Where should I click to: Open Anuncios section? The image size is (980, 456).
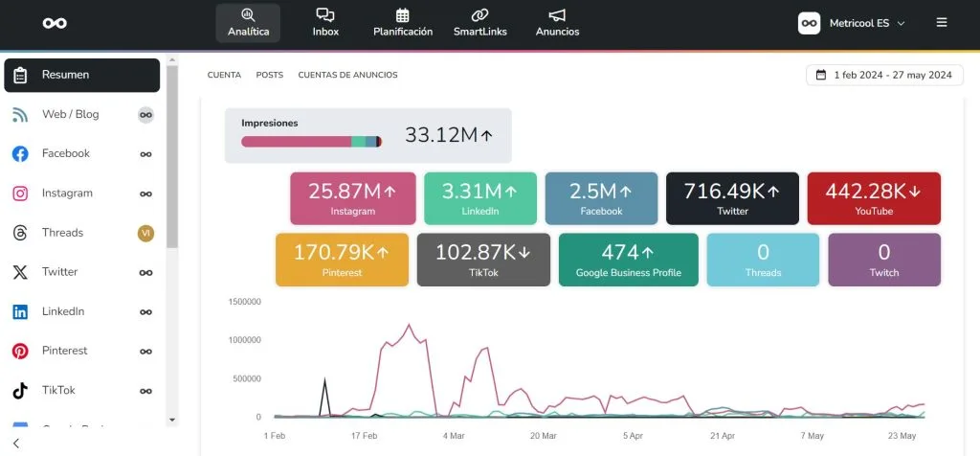coord(558,23)
